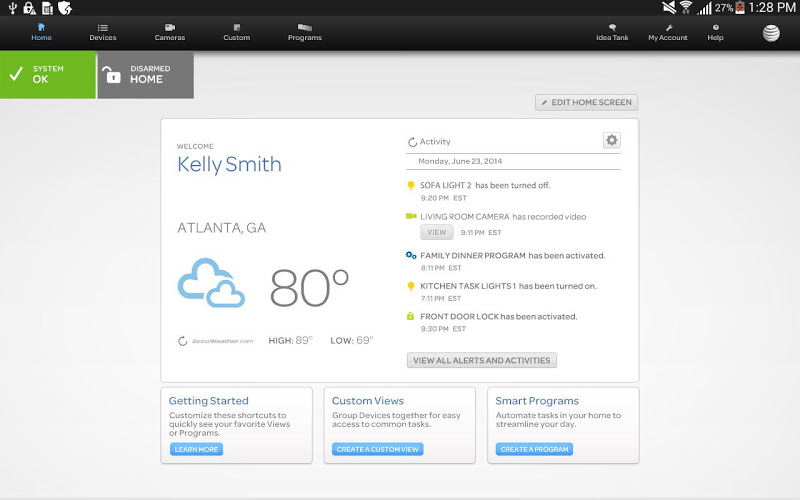
Task: View the Living Room Camera recording
Action: point(437,232)
